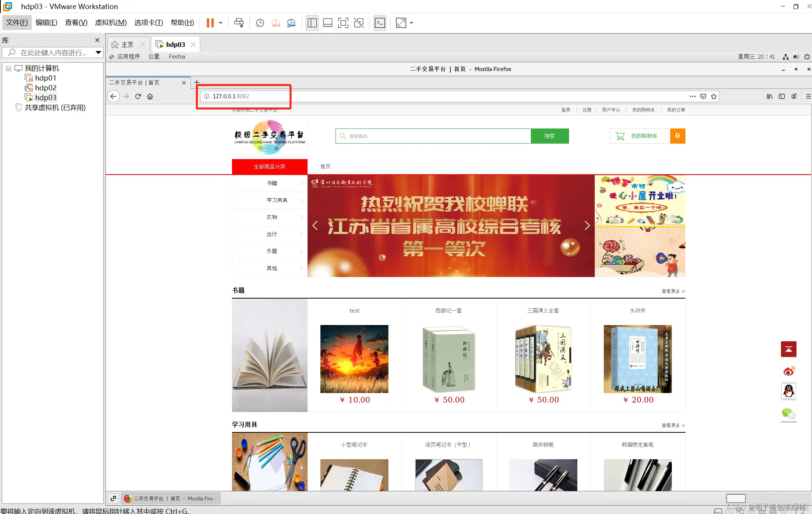Image resolution: width=812 pixels, height=514 pixels.
Task: Click the red scroll-to-top button
Action: point(789,349)
